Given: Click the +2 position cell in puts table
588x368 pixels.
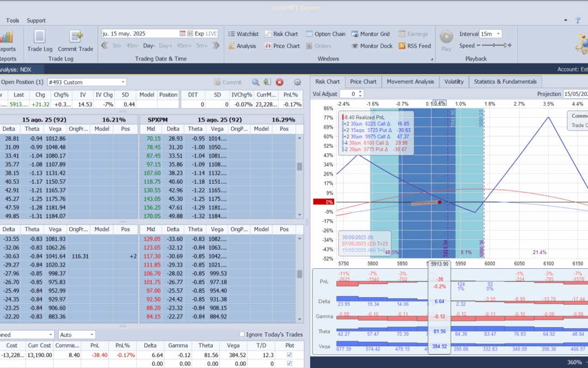Looking at the screenshot, I should coord(125,256).
